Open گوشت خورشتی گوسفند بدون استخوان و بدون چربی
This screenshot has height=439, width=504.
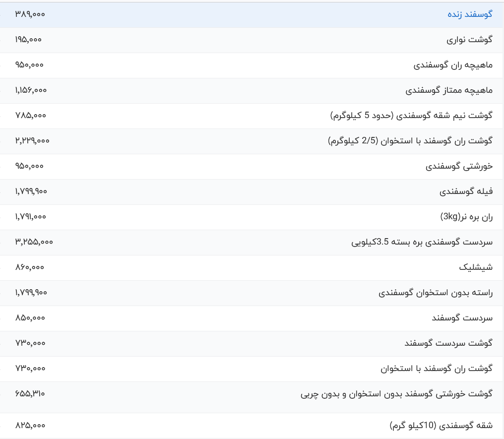396,394
